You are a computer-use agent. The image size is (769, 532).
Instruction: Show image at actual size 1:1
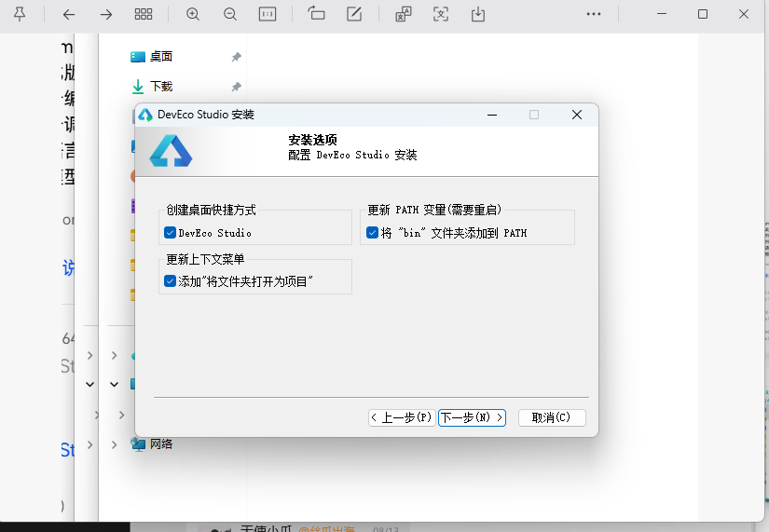[268, 14]
